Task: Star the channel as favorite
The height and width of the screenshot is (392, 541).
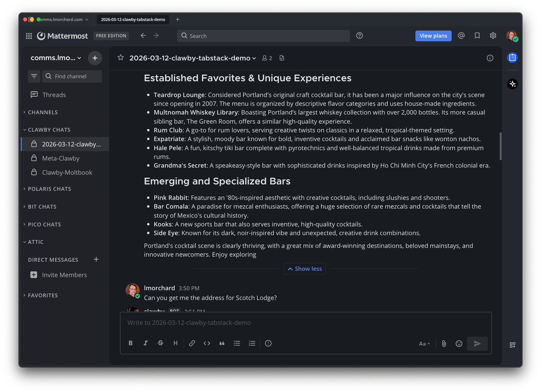Action: tap(121, 58)
